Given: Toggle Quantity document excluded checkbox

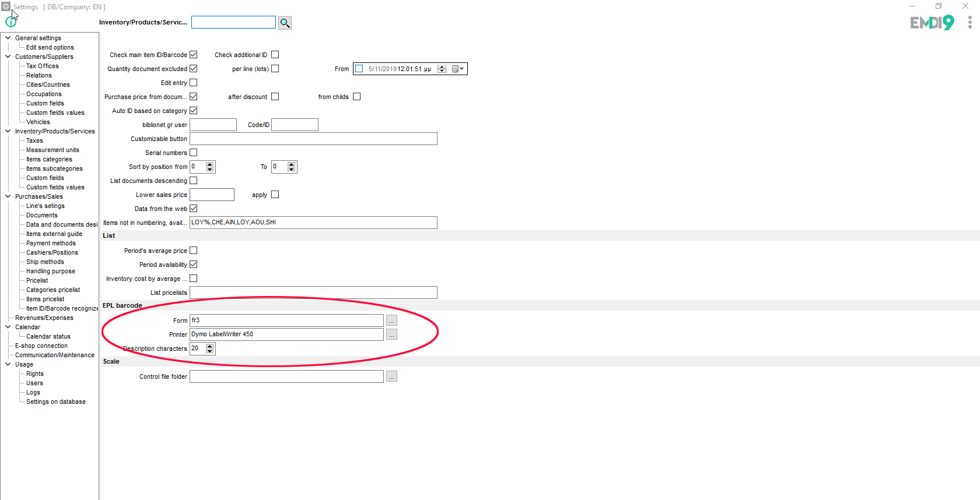Looking at the screenshot, I should tap(194, 69).
